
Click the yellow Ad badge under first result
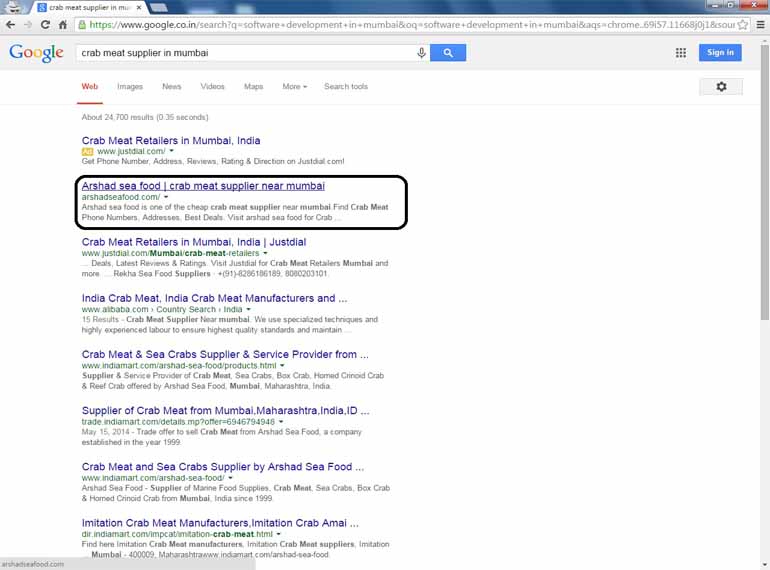(x=87, y=151)
